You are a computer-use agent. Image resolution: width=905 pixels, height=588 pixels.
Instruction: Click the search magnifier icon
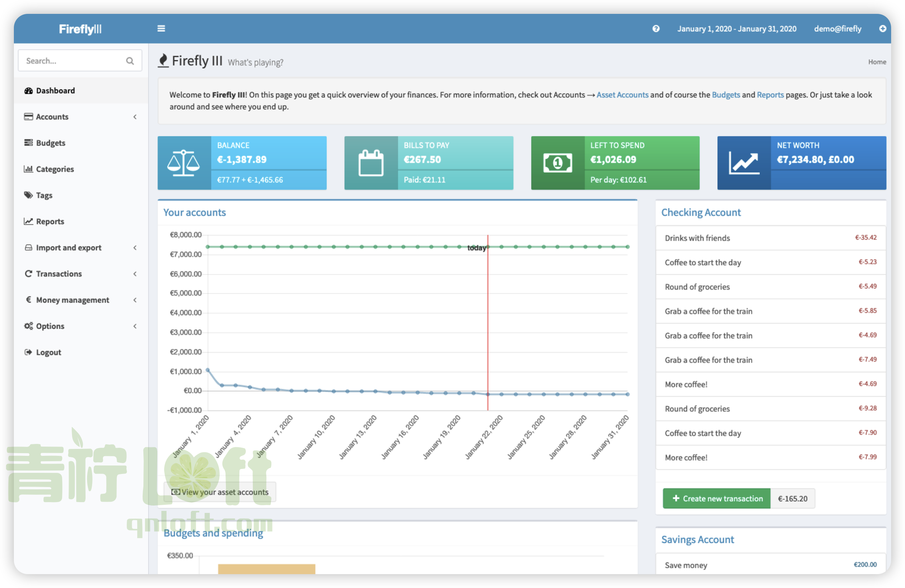(130, 61)
